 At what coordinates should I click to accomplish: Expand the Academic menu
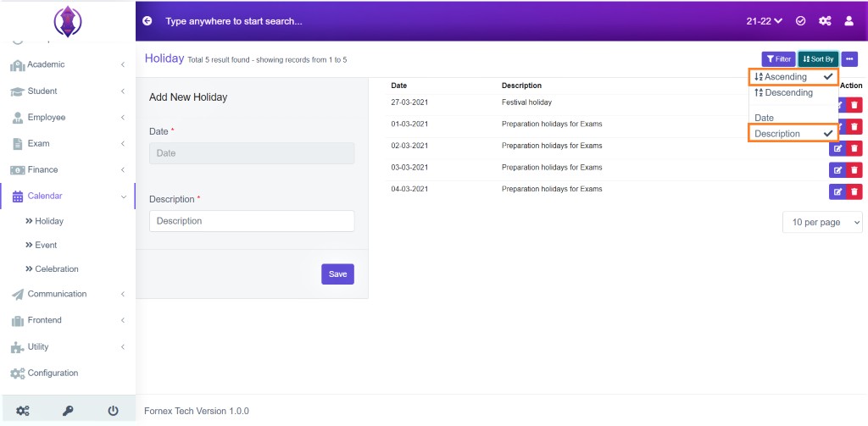68,64
